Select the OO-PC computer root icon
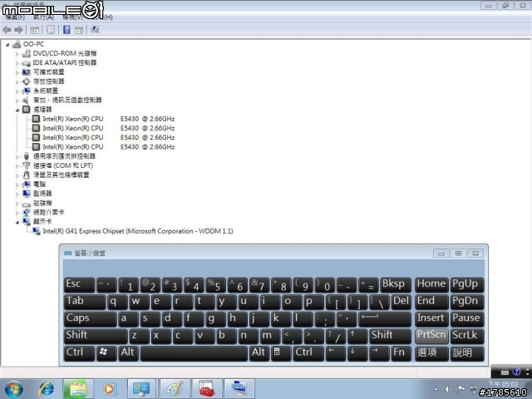Screen dimensions: 532x399 click(x=17, y=44)
